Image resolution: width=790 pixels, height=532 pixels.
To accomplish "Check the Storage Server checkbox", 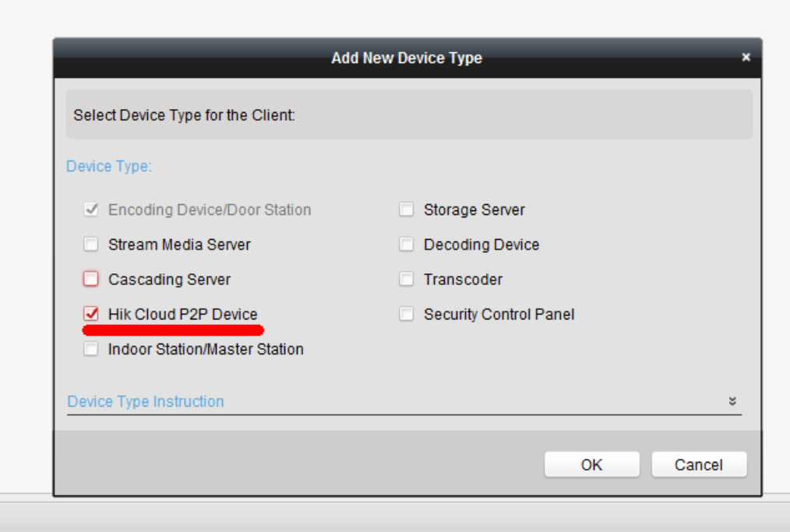I will click(x=406, y=210).
